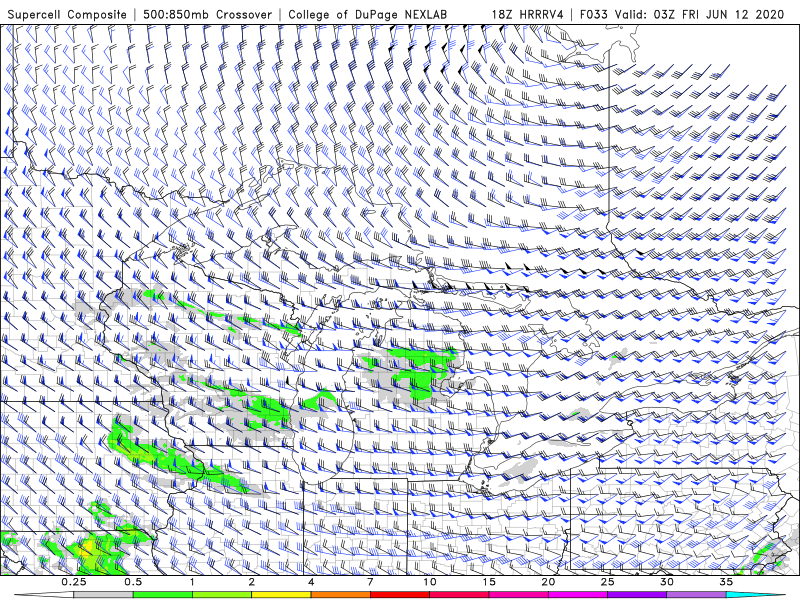Click the 'Supercell Composite' title text
800x600 pixels.
click(x=67, y=14)
